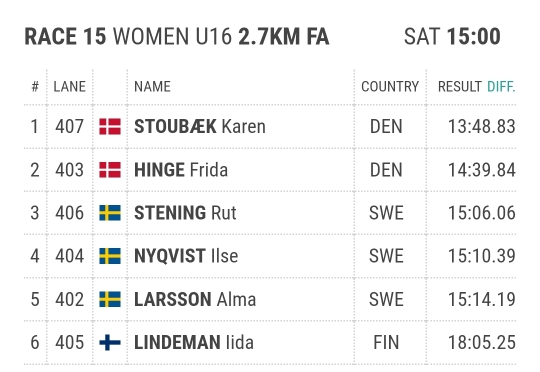Click the Swedish flag beside NYQVIST Ilse
Viewport: 540px width, 372px height.
[110, 256]
